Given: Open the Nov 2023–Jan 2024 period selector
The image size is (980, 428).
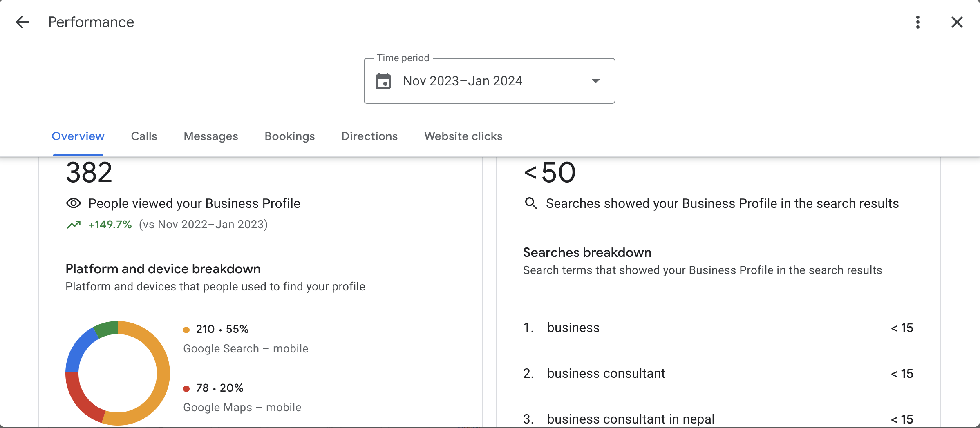Looking at the screenshot, I should pyautogui.click(x=463, y=81).
